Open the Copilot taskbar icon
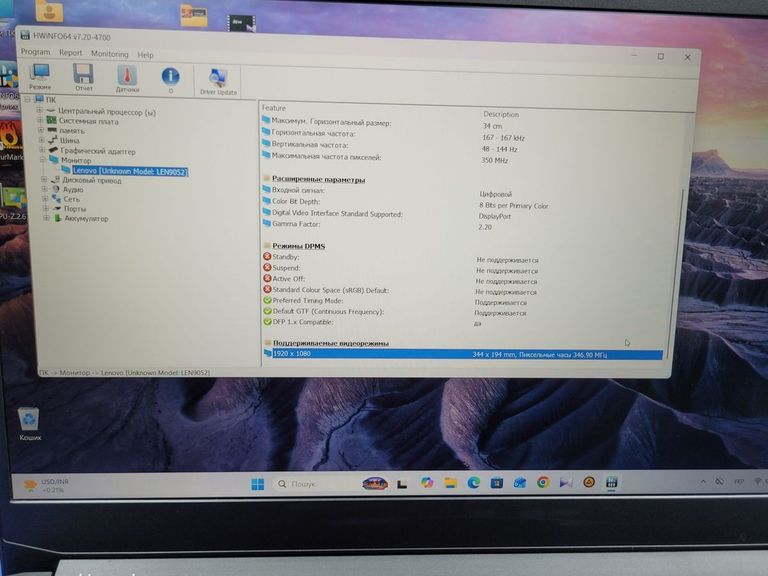This screenshot has height=576, width=768. (x=427, y=483)
